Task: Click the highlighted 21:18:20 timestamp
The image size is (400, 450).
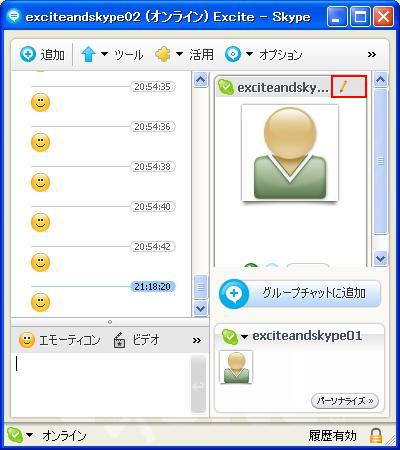Action: pos(152,287)
